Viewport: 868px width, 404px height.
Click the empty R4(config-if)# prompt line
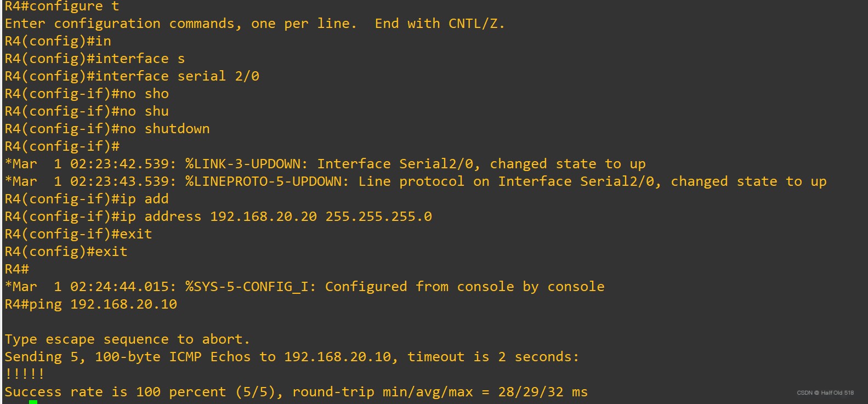(x=62, y=146)
